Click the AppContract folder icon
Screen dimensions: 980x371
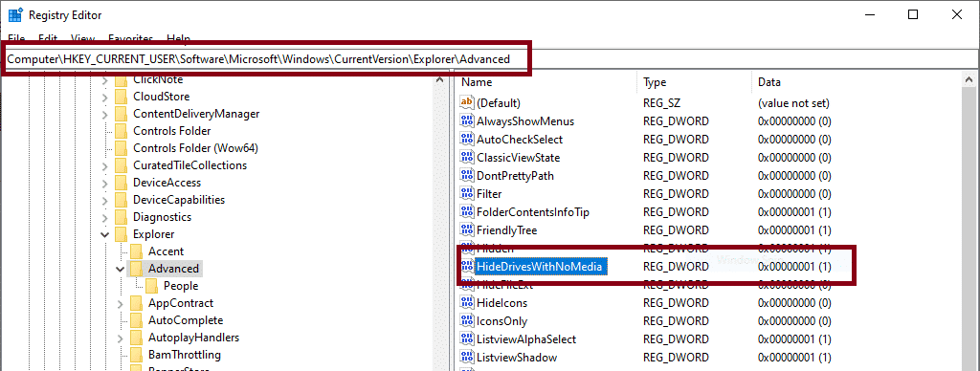pos(136,303)
